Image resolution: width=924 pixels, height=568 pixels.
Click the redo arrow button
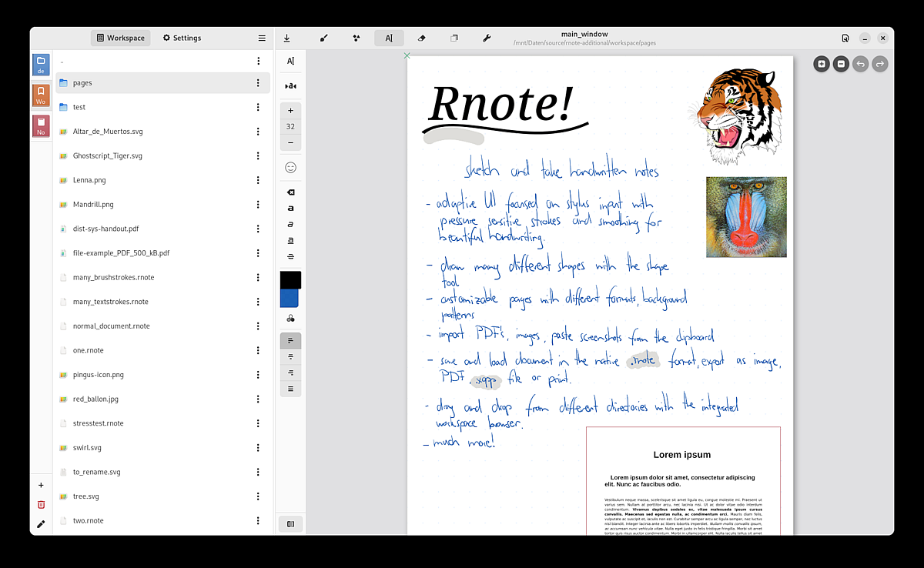tap(879, 64)
